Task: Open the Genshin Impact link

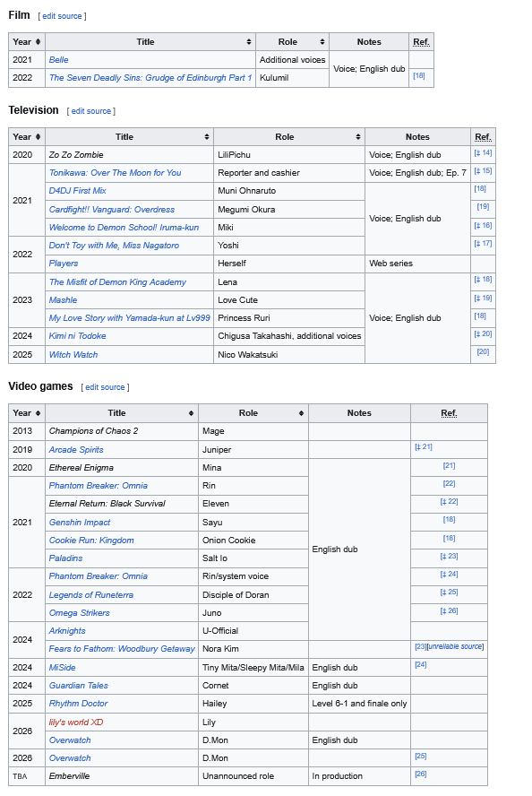Action: 80,523
